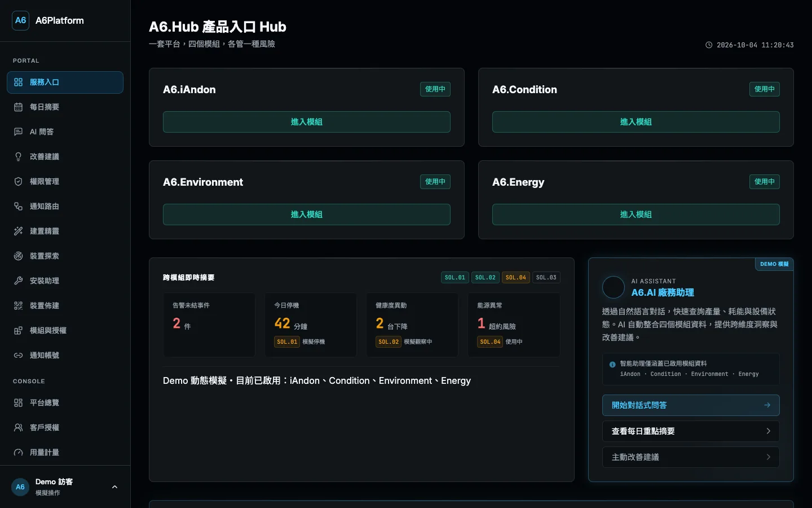Enter the A6.Energy module via 進入模組

636,214
